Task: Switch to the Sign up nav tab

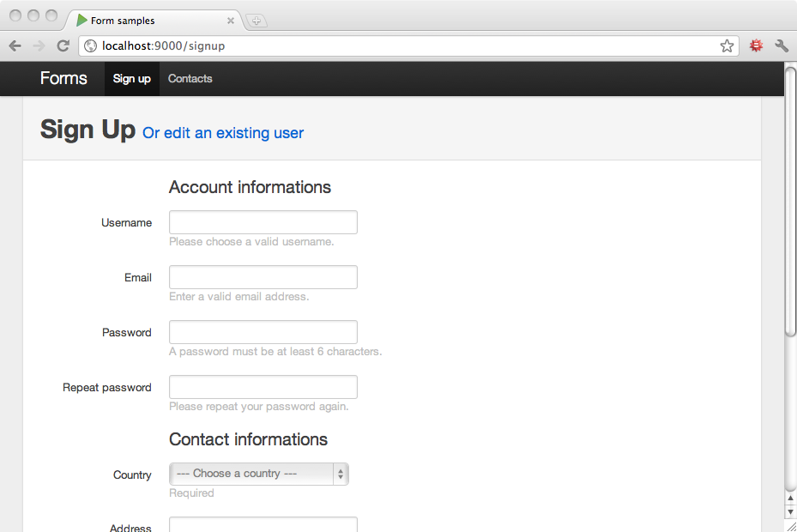Action: click(x=132, y=79)
